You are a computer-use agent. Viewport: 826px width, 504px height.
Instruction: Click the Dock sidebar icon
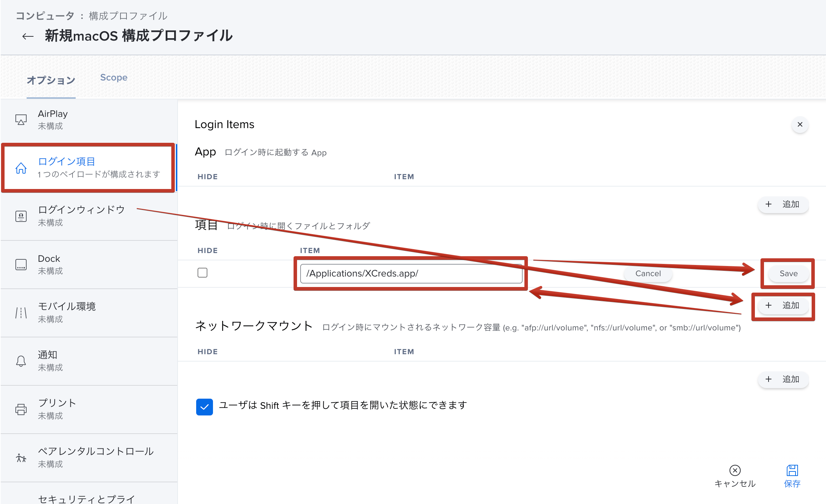coord(21,265)
